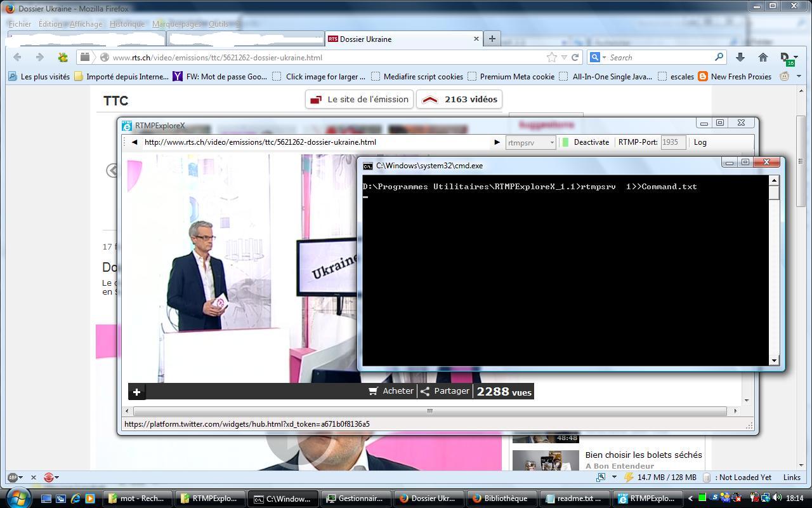Viewport: 812px width, 508px height.
Task: Click the Links item in add-on bar
Action: tap(792, 477)
